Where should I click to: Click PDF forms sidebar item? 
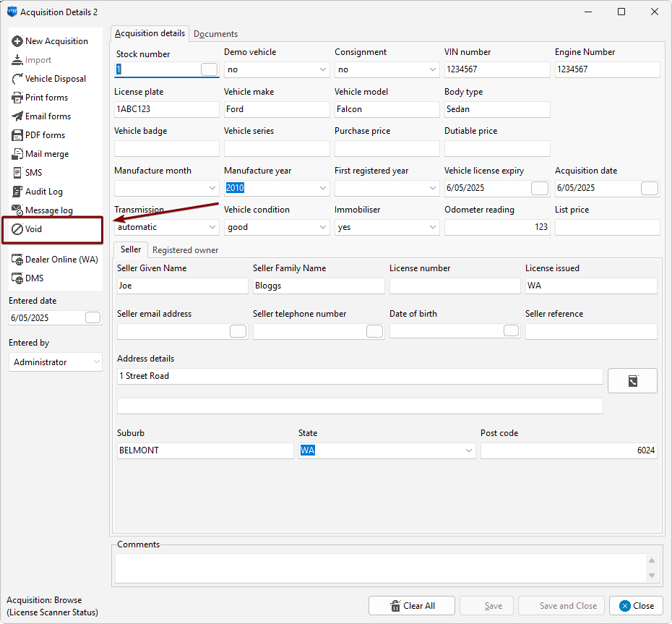coord(45,135)
